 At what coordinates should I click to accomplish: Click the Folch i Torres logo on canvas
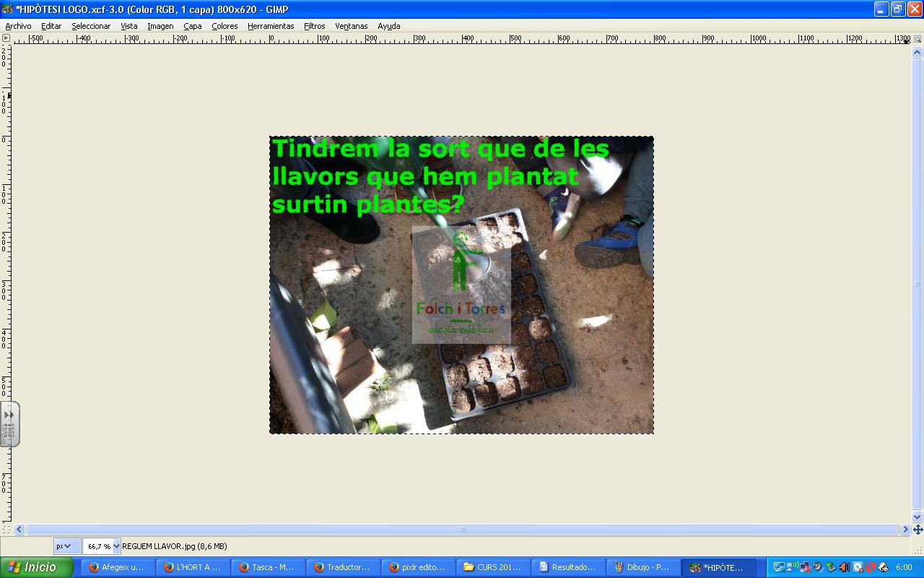coord(461,285)
